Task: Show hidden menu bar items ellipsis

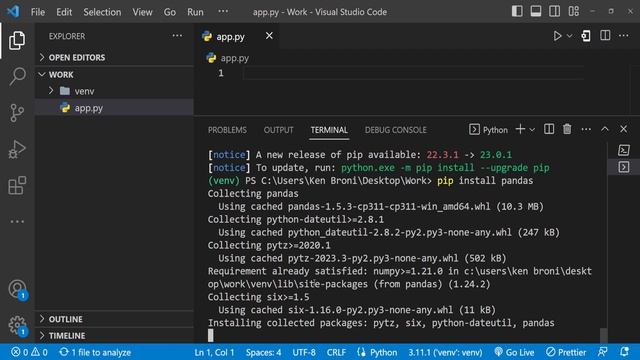Action: [223, 11]
